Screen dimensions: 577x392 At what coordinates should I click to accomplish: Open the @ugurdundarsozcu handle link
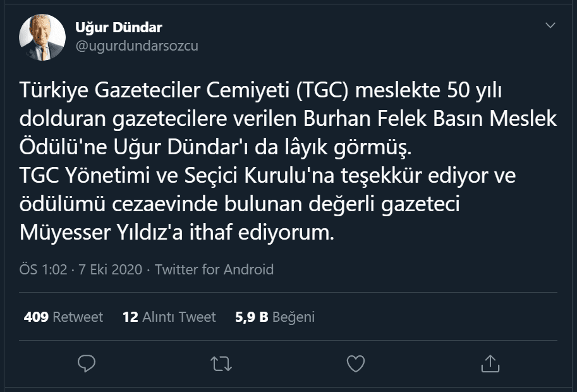coord(137,46)
